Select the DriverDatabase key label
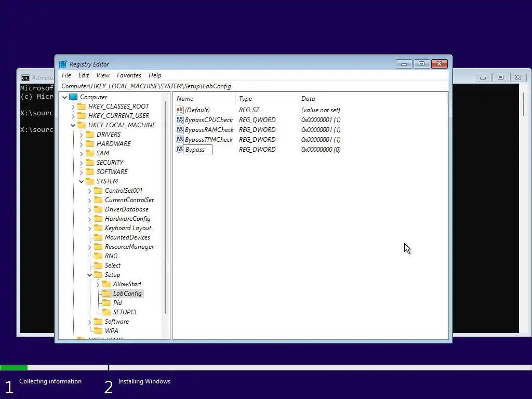The width and height of the screenshot is (532, 399). click(x=127, y=209)
